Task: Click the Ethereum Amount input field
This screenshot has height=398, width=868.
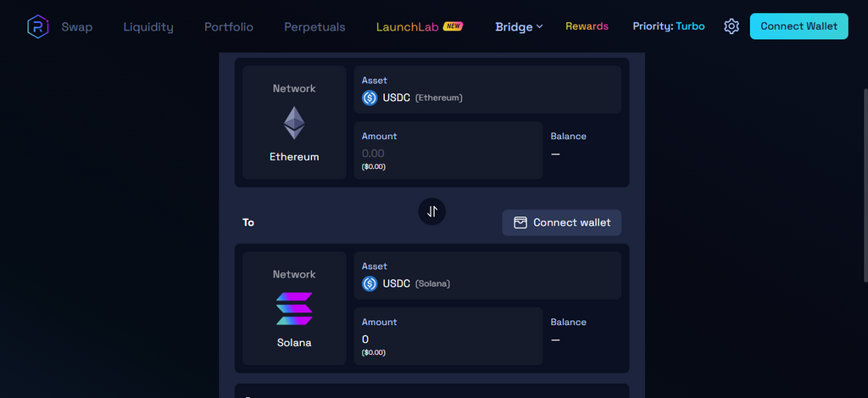Action: coord(448,150)
